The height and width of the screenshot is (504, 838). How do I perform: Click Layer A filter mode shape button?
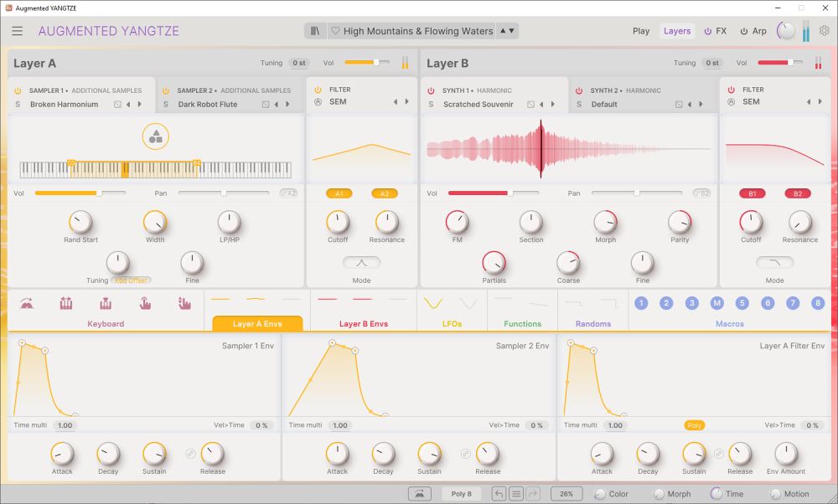[362, 262]
